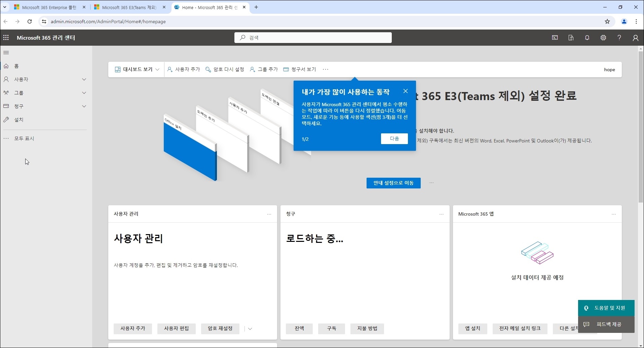Click the Billing card icon in sidebar

(x=6, y=106)
